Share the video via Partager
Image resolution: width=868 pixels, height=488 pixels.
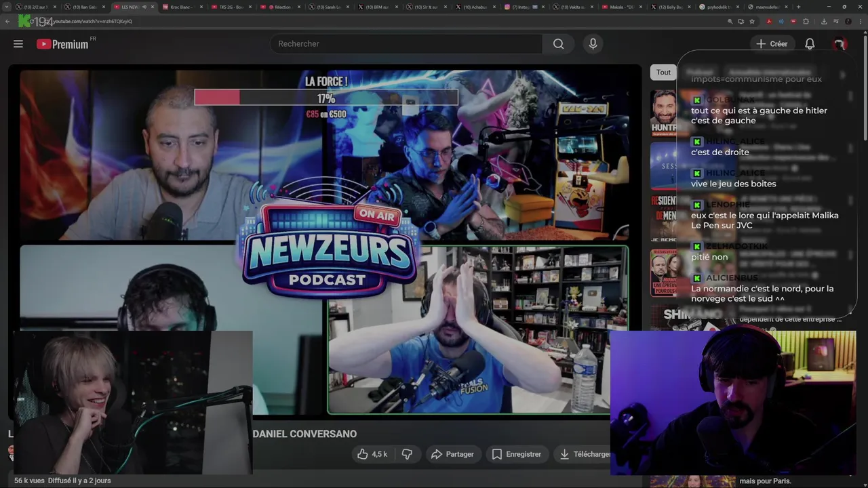click(452, 454)
